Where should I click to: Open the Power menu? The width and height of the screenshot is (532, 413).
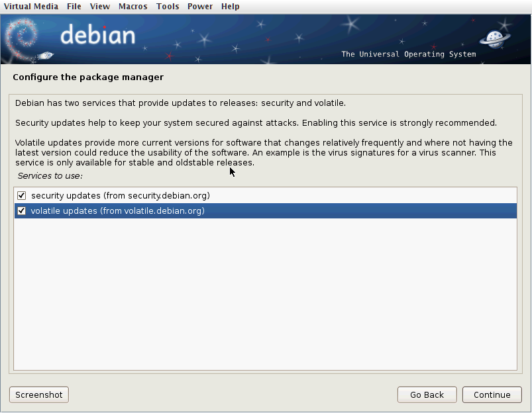[x=200, y=7]
